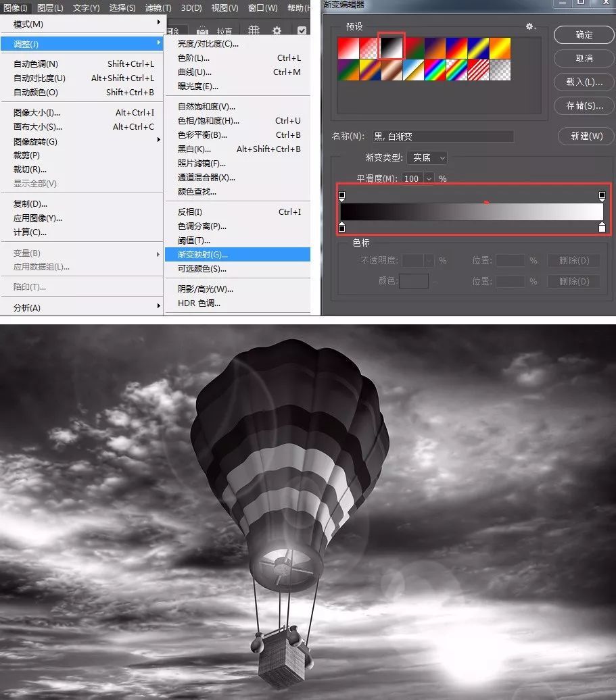
Task: Click the midpoint diamond on the gradient bar
Action: tap(486, 202)
